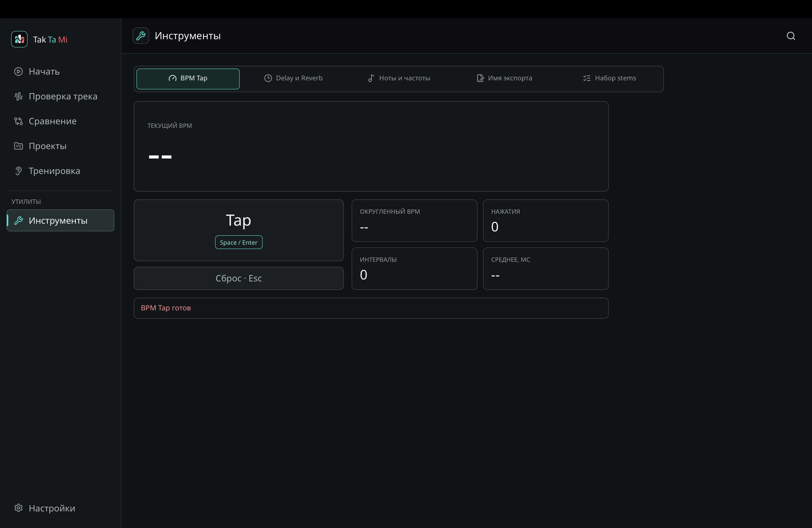The width and height of the screenshot is (812, 528).
Task: Click the Tak Ta Mi logo icon
Action: click(19, 39)
